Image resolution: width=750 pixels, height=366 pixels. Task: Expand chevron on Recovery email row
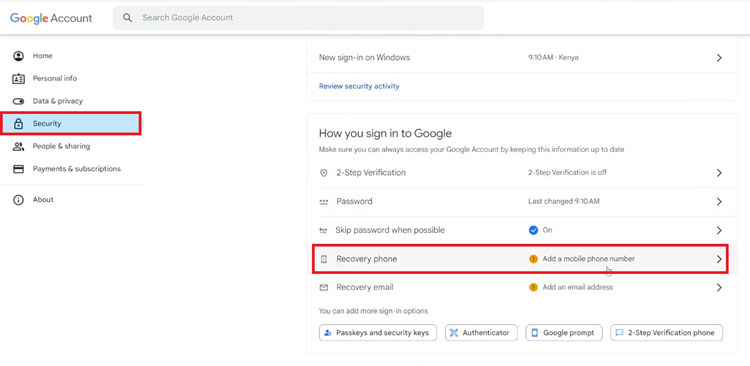click(x=719, y=288)
